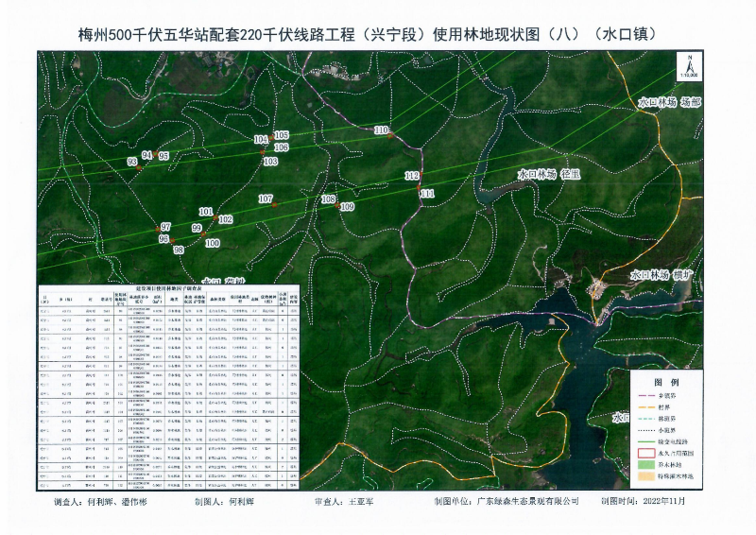Select tower point label 102
This screenshot has height=535, width=756.
click(x=225, y=219)
